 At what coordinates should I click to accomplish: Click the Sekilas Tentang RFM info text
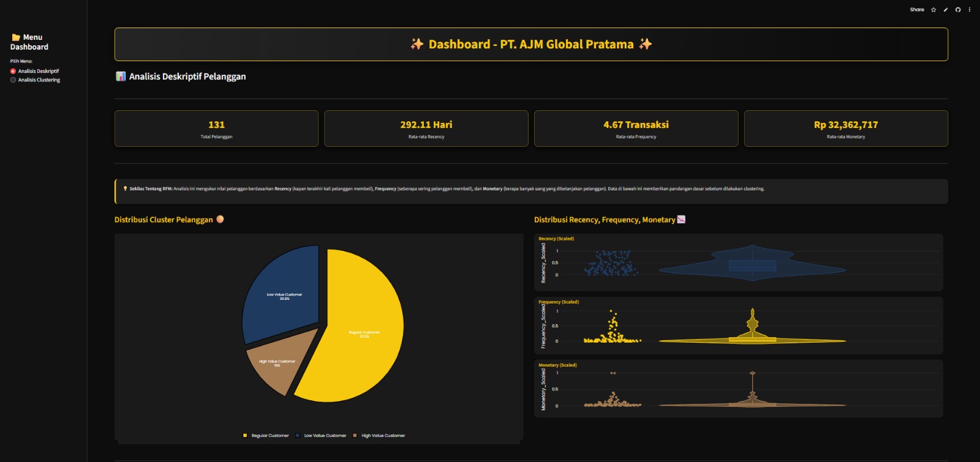(x=447, y=189)
